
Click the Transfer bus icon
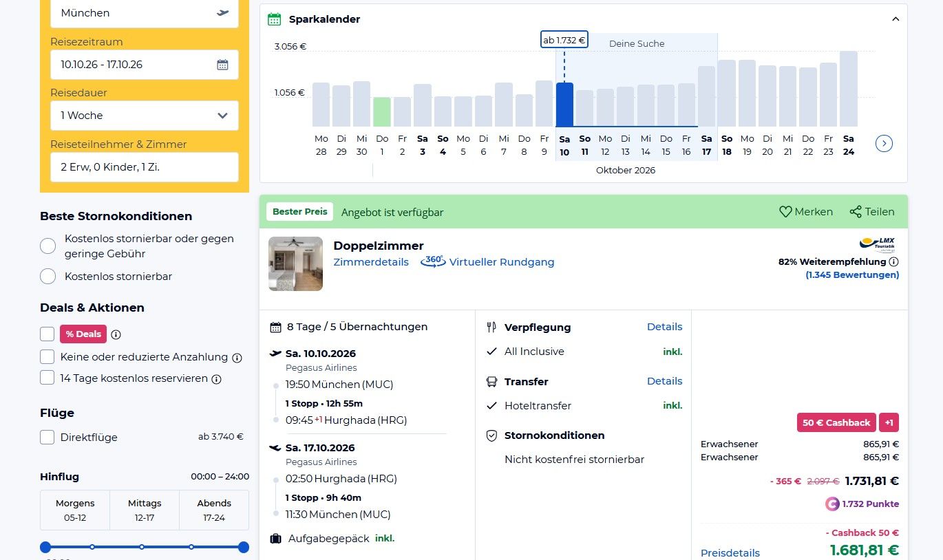pos(491,381)
